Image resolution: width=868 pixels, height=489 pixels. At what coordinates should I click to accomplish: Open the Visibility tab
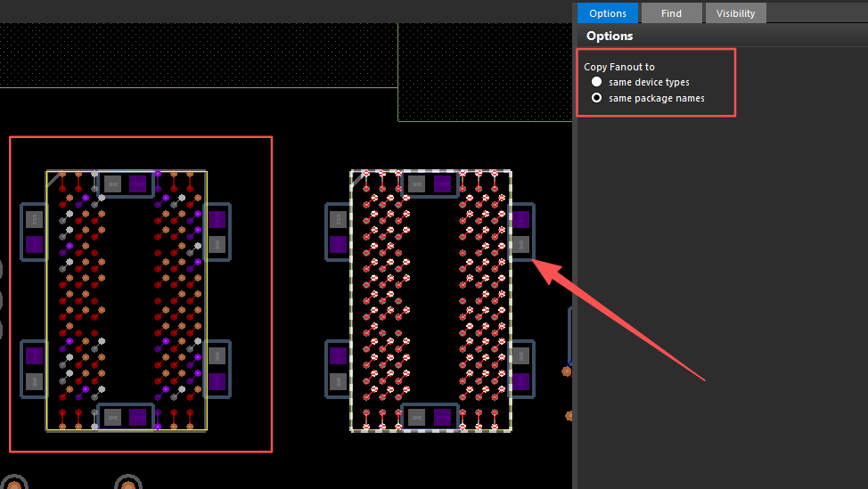pos(735,13)
